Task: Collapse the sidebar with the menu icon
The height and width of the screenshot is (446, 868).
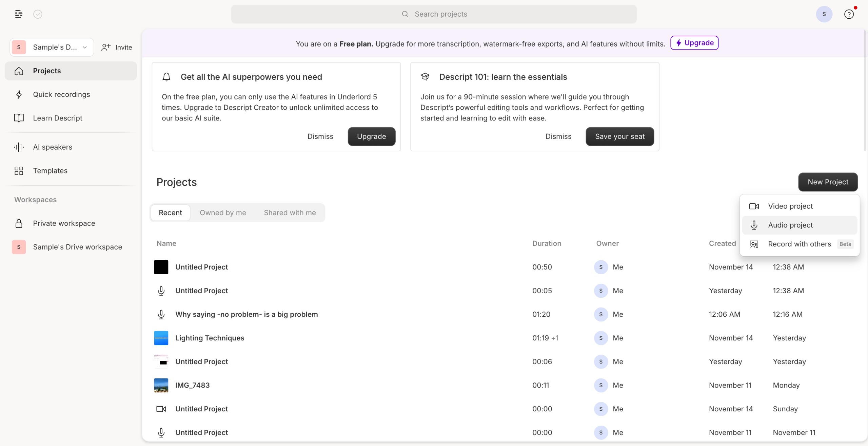Action: 19,14
